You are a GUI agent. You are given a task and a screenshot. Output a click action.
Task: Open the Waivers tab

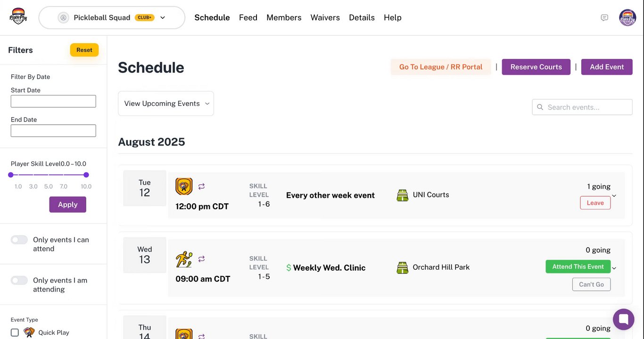(325, 17)
